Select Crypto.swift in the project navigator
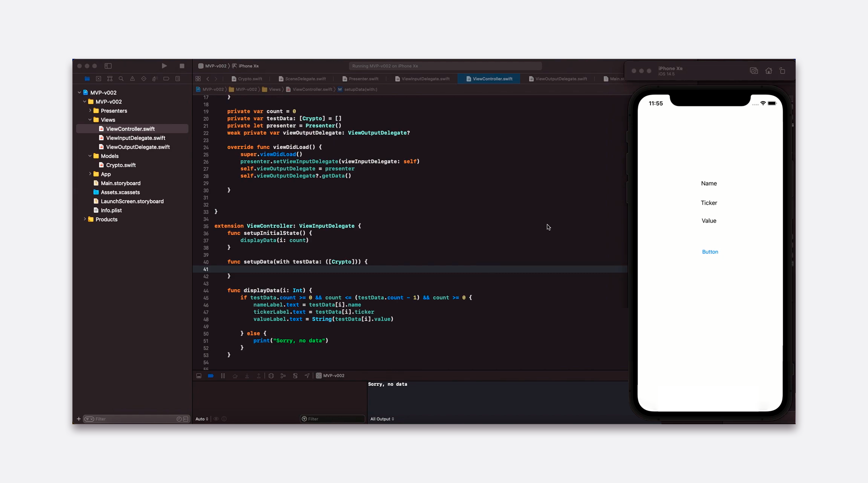The image size is (868, 483). tap(121, 165)
